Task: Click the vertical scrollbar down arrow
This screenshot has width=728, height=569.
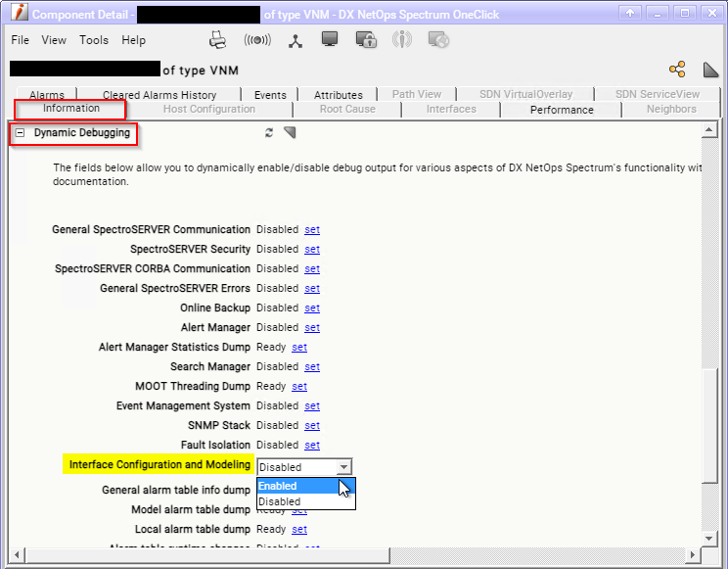Action: 711,537
